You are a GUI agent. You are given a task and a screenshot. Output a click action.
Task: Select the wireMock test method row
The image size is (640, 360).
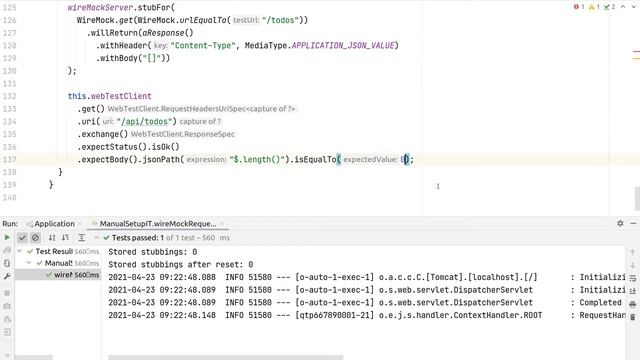tap(58, 275)
